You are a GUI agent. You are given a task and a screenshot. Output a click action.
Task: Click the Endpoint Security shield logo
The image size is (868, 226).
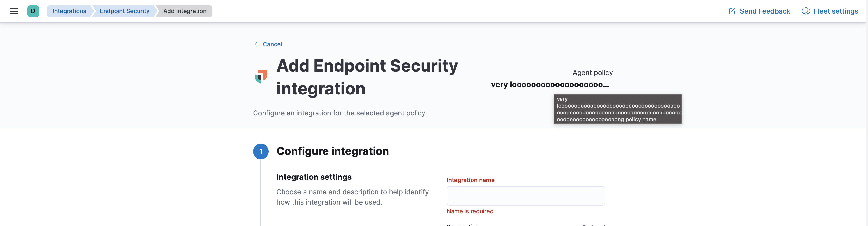pyautogui.click(x=261, y=77)
